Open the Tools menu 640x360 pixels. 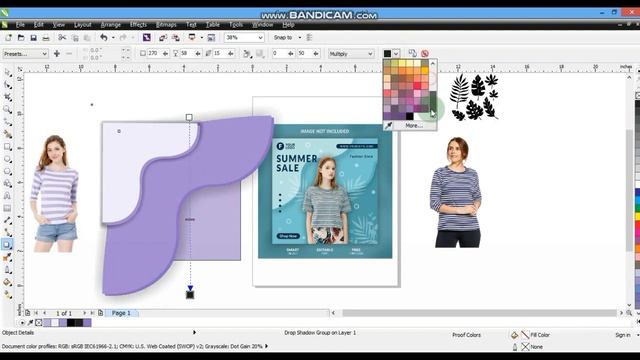point(236,24)
